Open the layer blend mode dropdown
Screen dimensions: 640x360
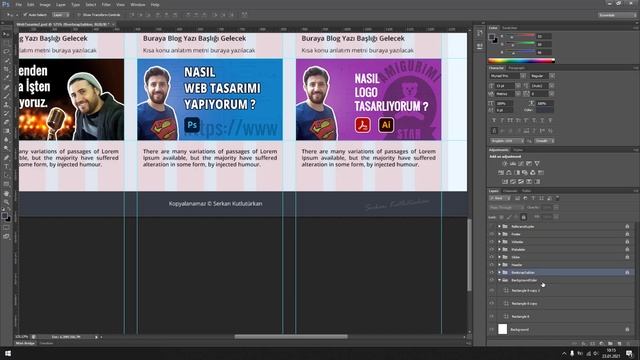click(507, 208)
